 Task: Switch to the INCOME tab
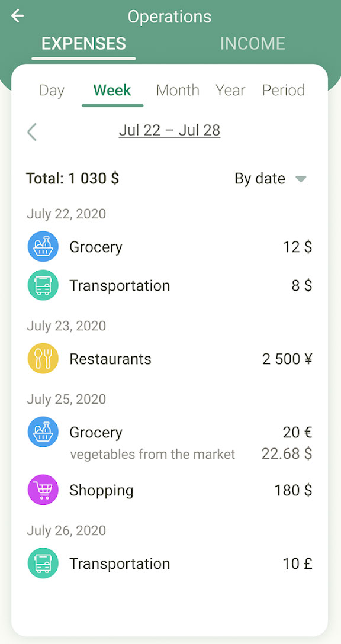coord(253,43)
